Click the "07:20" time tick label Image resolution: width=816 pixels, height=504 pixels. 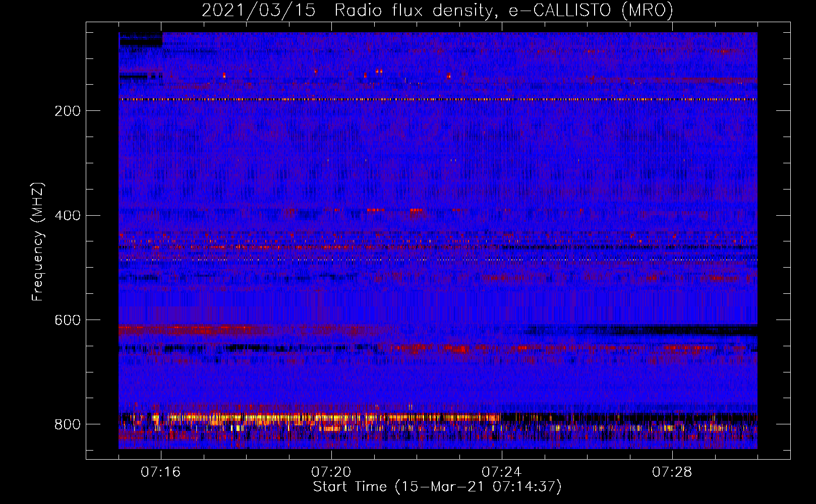point(331,472)
